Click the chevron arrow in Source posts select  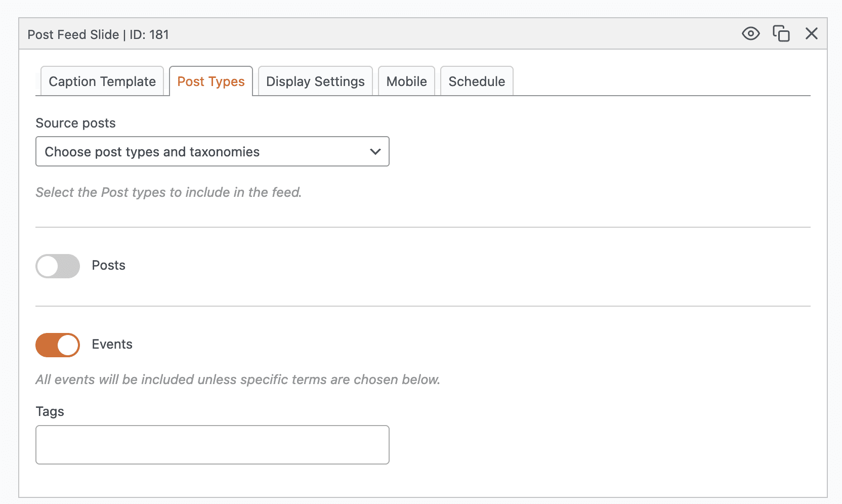pos(375,152)
